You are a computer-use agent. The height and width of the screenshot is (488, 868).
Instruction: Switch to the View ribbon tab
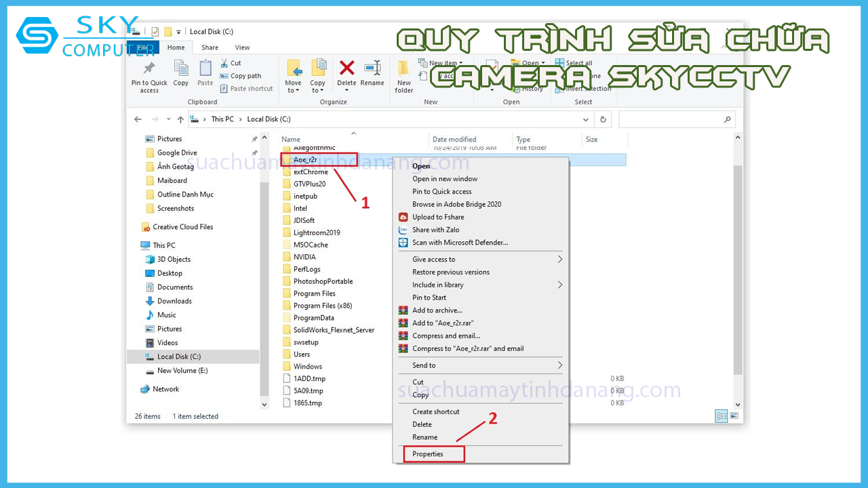[x=242, y=47]
